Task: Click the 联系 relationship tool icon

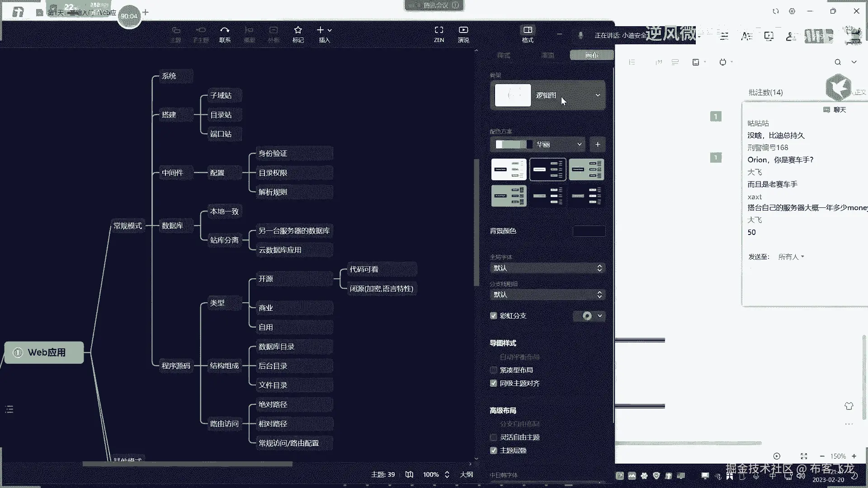Action: click(225, 30)
